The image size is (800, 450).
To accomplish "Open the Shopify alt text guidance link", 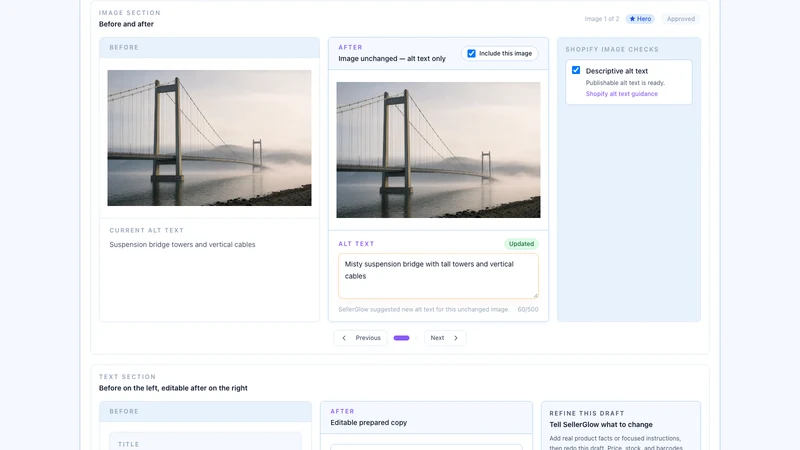I will 621,94.
